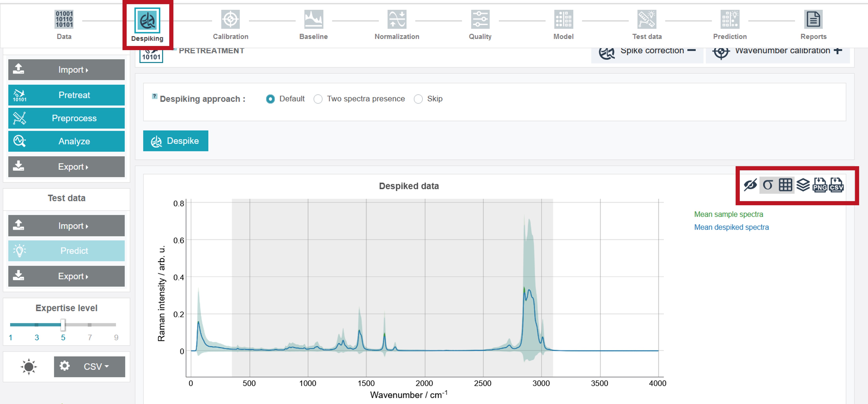868x404 pixels.
Task: Select the Skip despiking option
Action: (x=418, y=99)
